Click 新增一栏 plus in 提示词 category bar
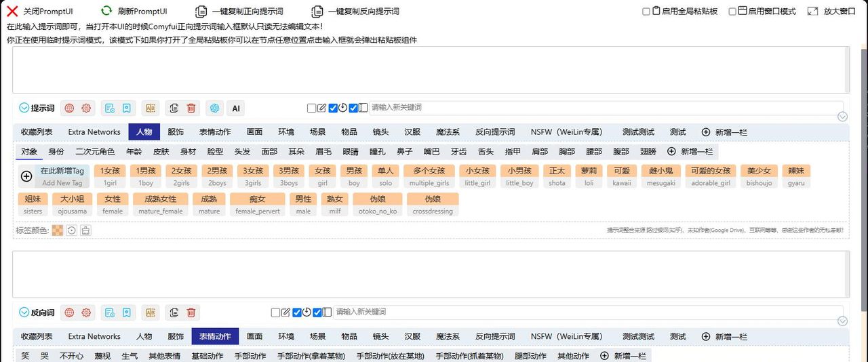Viewport: 868px width, 362px height. (706, 132)
